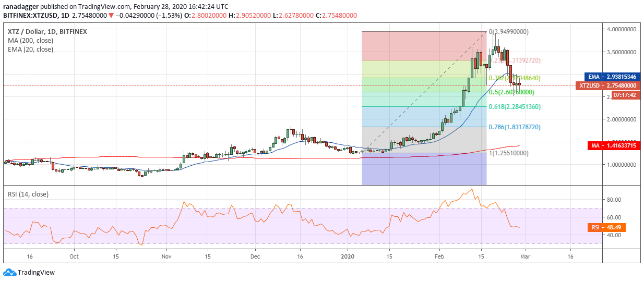Image resolution: width=644 pixels, height=282 pixels.
Task: Click the Dec date axis label
Action: coord(255,256)
